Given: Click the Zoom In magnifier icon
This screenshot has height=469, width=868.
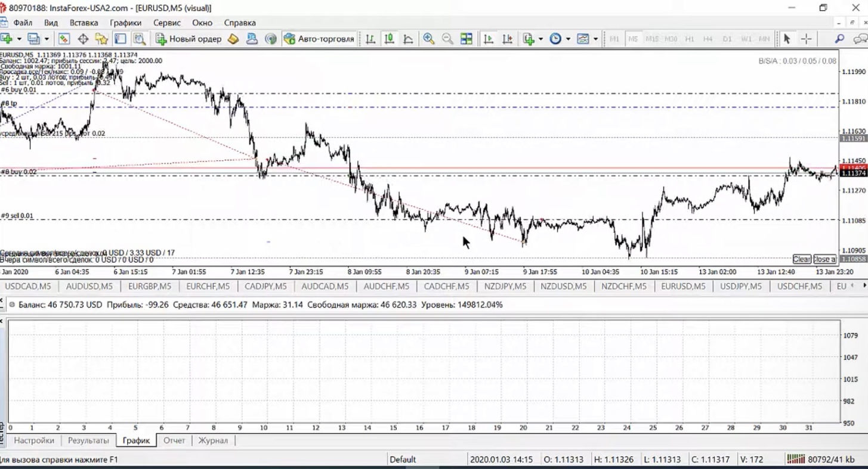Looking at the screenshot, I should (428, 39).
